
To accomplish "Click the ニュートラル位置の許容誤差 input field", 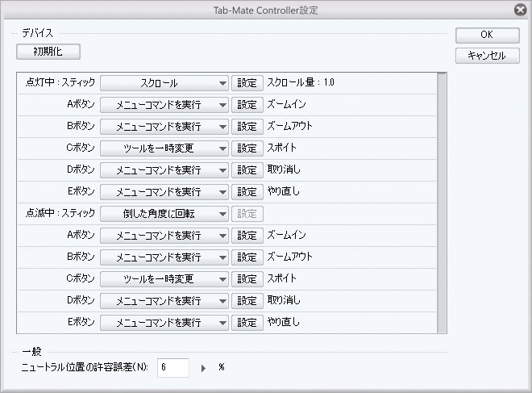I will (173, 367).
